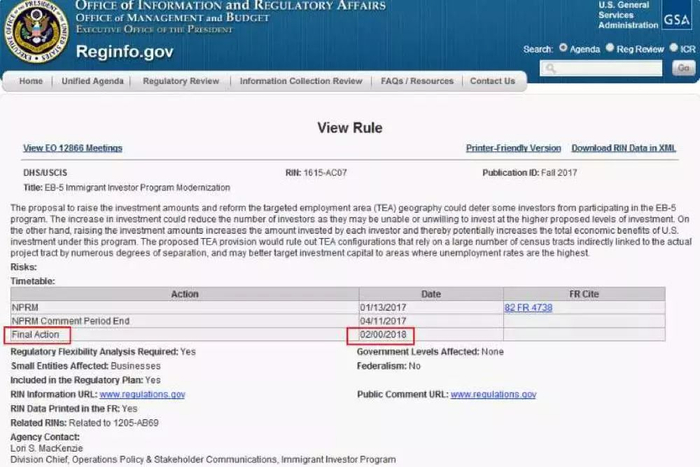Select the Reg Review search radio button
This screenshot has height=467, width=700.
coord(610,47)
